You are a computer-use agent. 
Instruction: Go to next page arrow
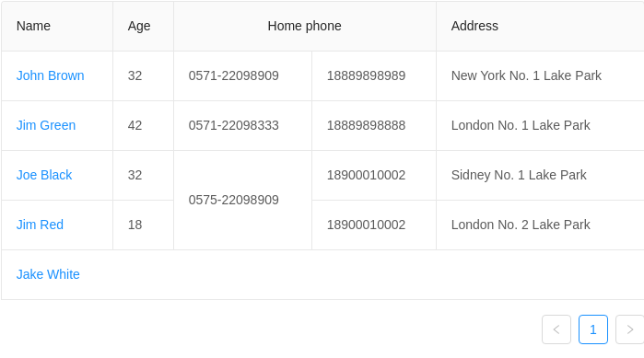coord(629,329)
